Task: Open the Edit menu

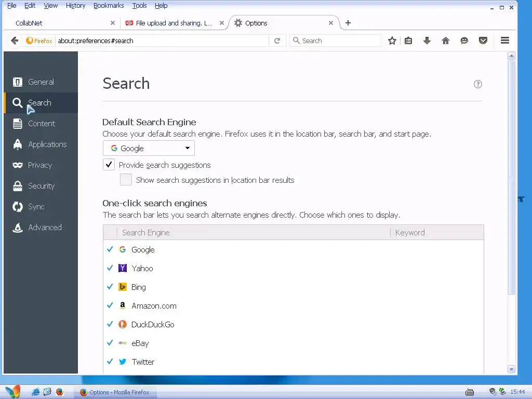Action: tap(30, 5)
